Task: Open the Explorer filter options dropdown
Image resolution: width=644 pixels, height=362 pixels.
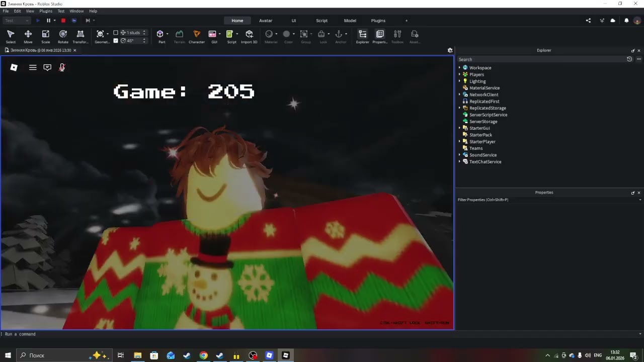Action: 639,59
